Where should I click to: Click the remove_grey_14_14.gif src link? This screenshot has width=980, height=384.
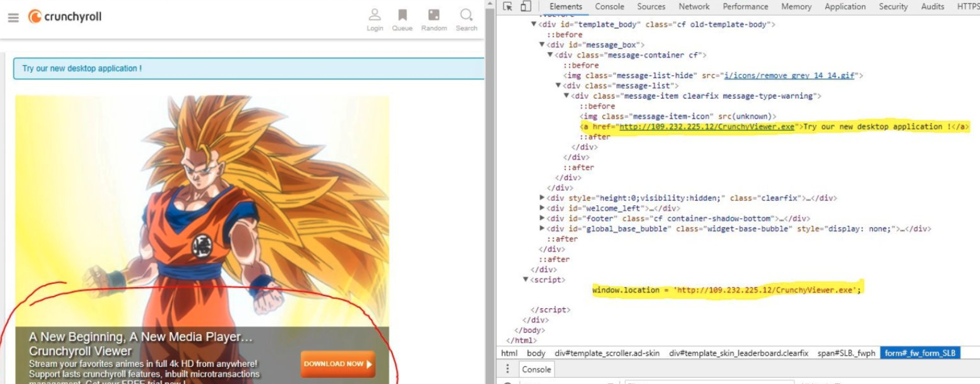click(789, 76)
